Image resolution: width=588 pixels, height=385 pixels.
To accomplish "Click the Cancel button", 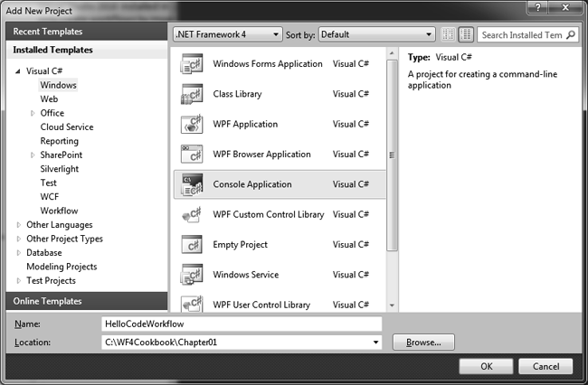I will [545, 366].
